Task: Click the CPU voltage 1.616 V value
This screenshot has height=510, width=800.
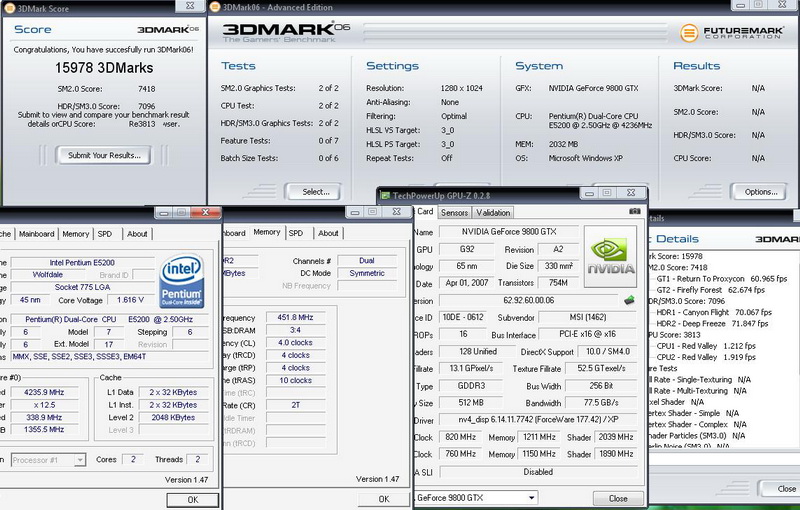Action: pyautogui.click(x=130, y=300)
